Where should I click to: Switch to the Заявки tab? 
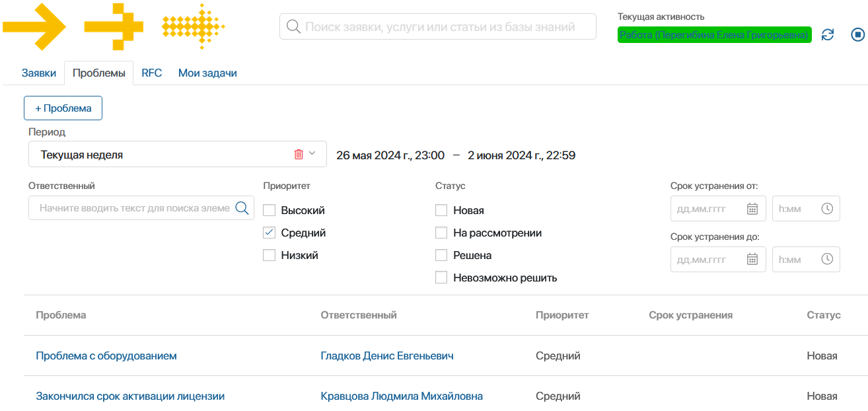tap(39, 73)
